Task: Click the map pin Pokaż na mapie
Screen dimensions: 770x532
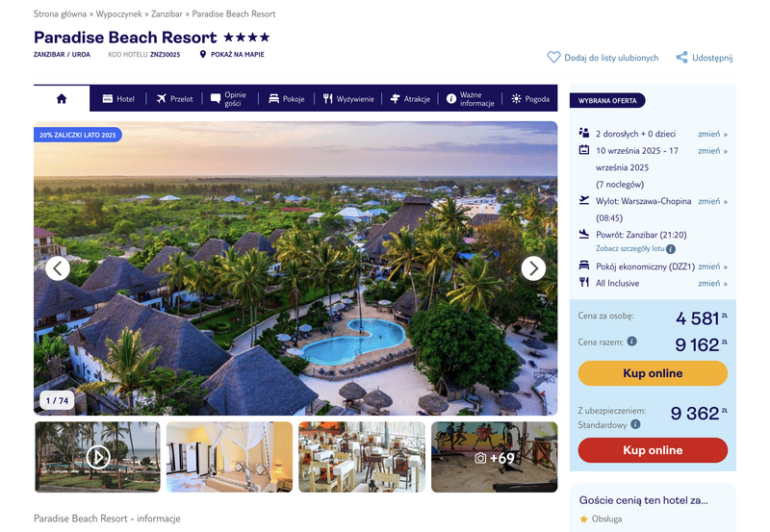Action: click(203, 55)
